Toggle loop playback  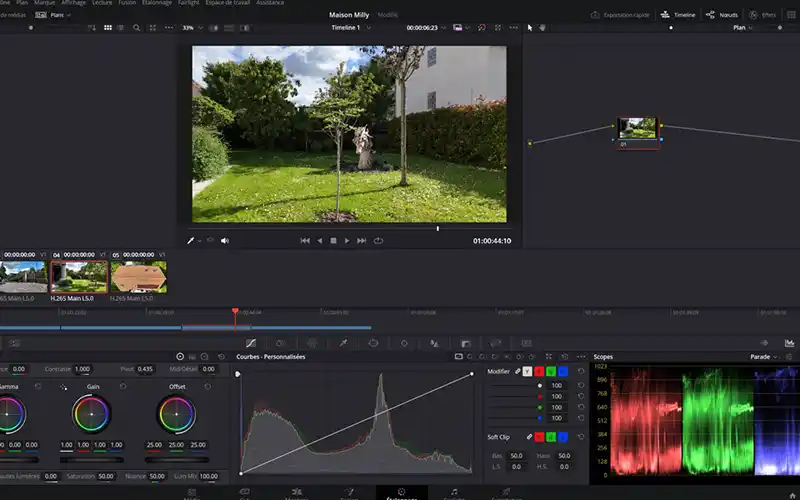point(378,241)
